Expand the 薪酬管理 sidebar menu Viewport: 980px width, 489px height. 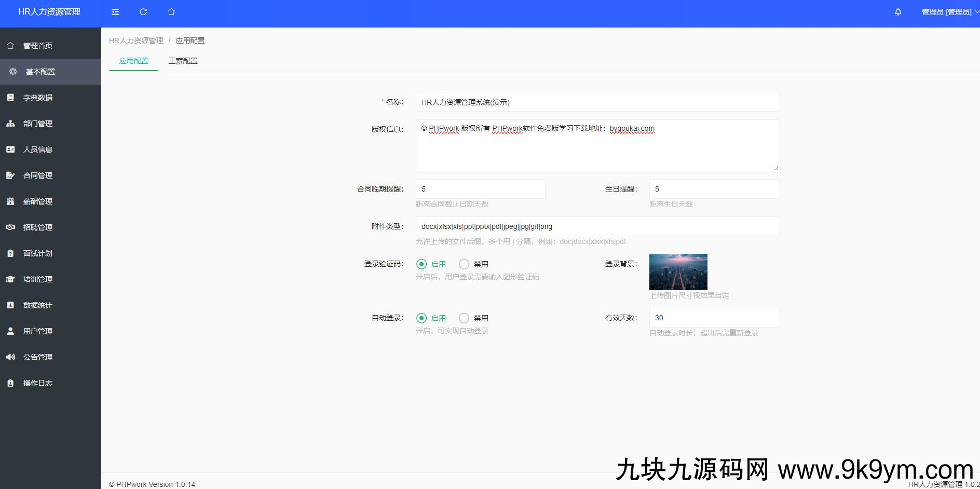point(38,201)
